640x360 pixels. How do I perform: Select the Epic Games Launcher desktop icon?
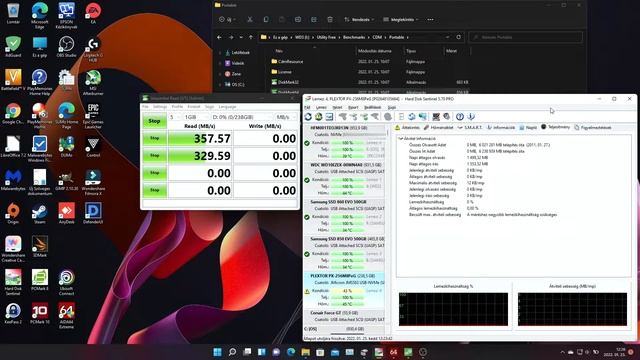tap(93, 116)
